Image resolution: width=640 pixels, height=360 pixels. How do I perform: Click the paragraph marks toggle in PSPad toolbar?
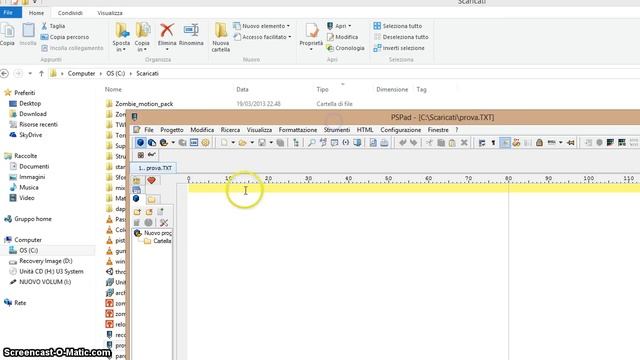(x=493, y=142)
